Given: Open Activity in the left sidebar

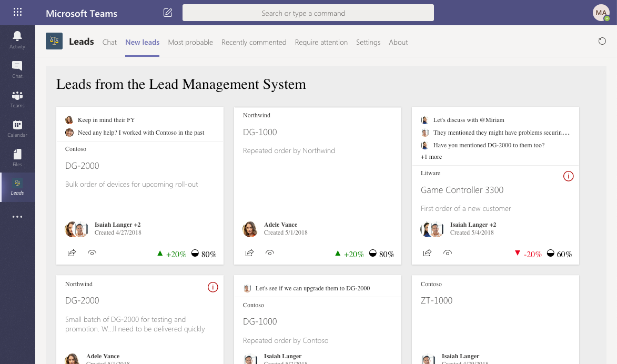Looking at the screenshot, I should 17,40.
